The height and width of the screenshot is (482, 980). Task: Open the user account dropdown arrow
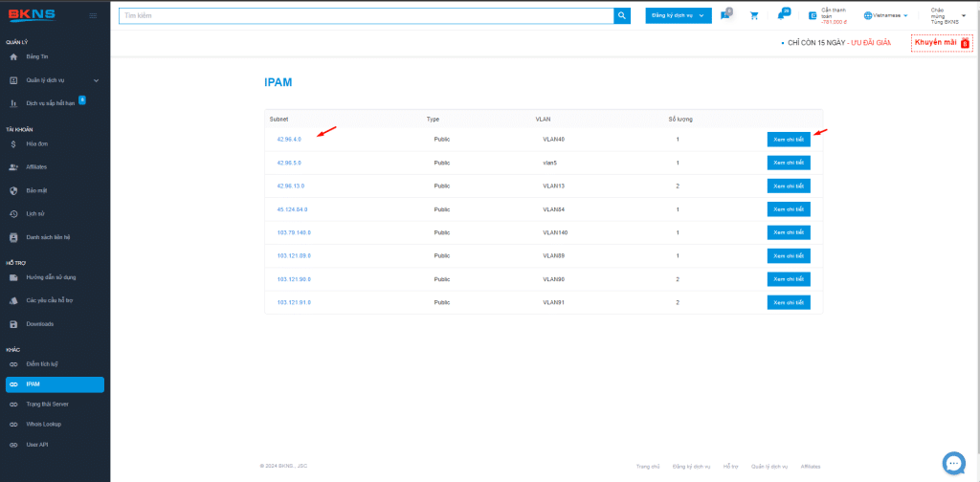pyautogui.click(x=963, y=15)
